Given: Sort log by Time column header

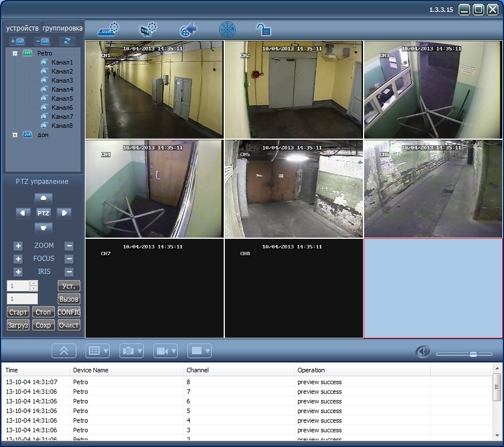Looking at the screenshot, I should pyautogui.click(x=36, y=370).
